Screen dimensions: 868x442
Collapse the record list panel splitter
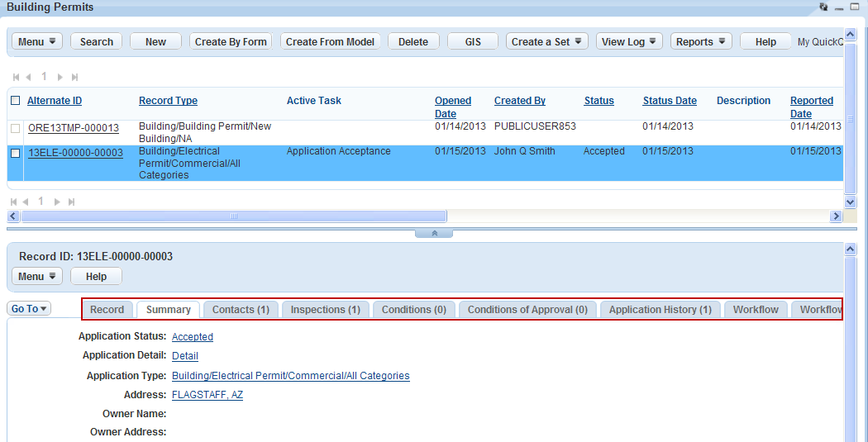434,233
